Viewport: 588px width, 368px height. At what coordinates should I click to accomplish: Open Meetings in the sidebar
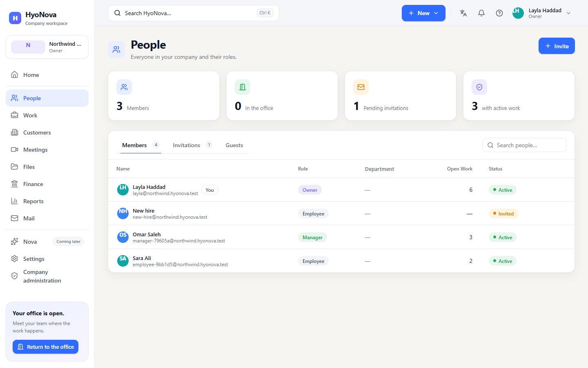click(47, 150)
